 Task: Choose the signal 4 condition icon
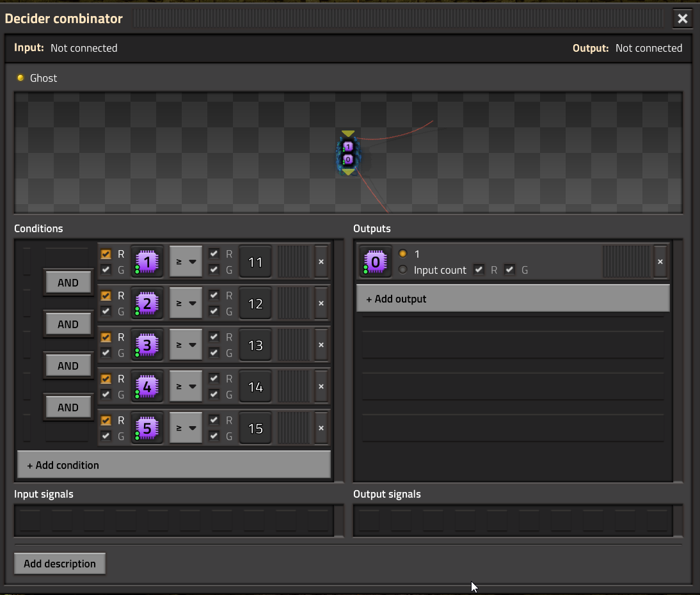click(147, 386)
